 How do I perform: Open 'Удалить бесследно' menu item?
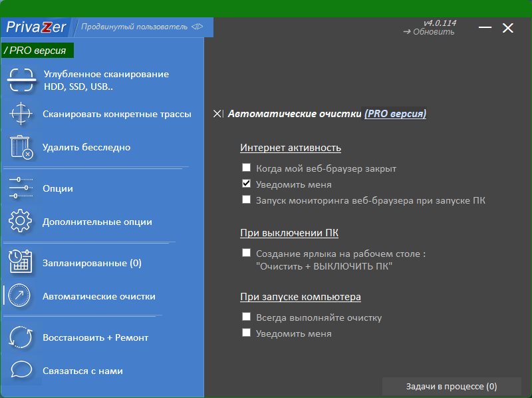pyautogui.click(x=86, y=147)
